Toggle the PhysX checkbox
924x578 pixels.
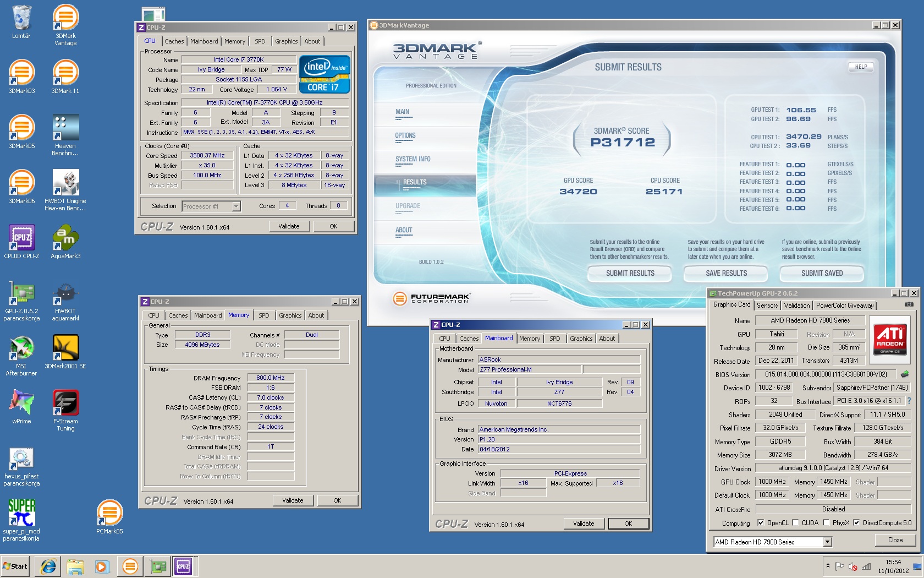[x=826, y=523]
